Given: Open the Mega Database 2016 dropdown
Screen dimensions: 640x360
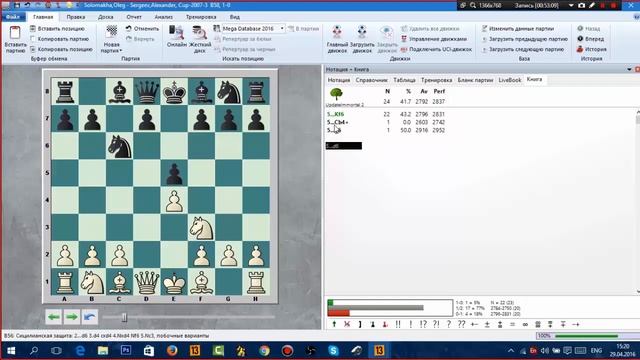Looking at the screenshot, I should (282, 29).
